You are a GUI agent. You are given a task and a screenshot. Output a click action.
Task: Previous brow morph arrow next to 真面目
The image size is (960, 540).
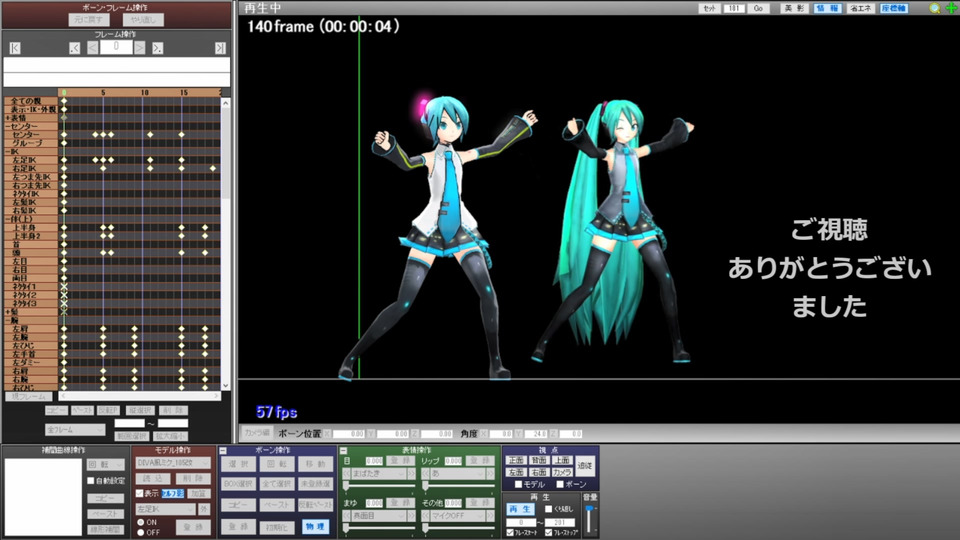(x=347, y=516)
